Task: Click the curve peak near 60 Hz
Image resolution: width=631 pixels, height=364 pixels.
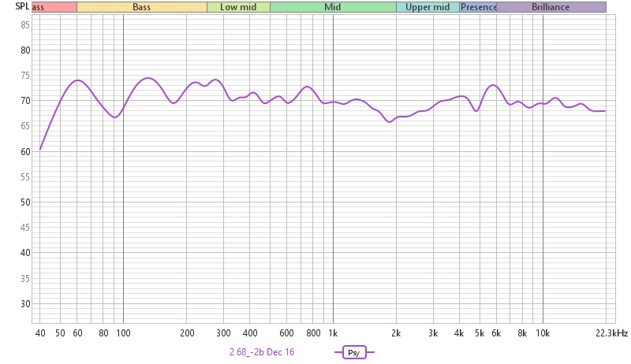Action: 77,80
